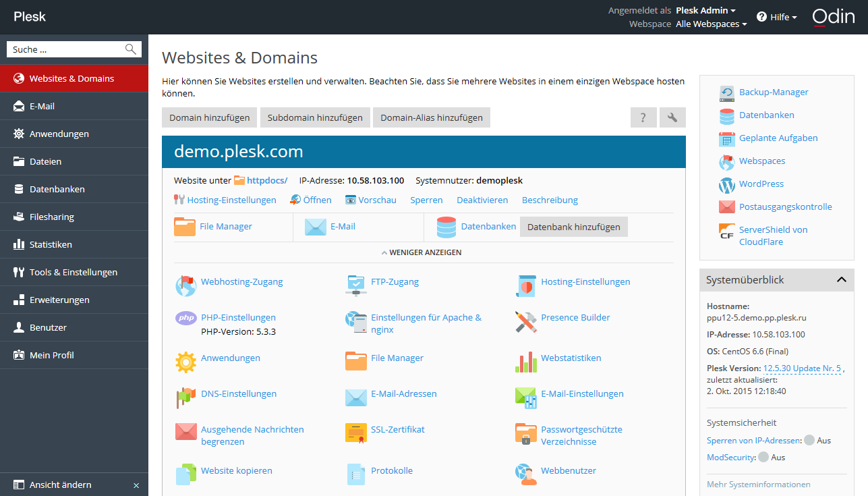
Task: Click the demo.plesk.com domain header
Action: 239,151
